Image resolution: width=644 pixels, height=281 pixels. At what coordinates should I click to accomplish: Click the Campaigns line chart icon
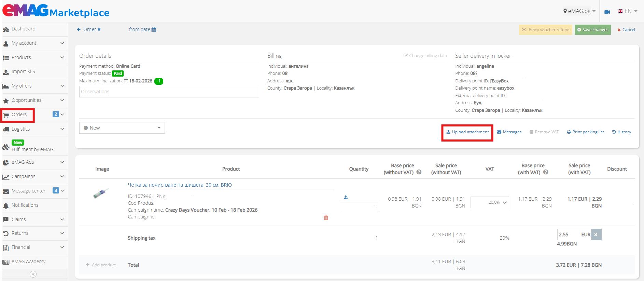coord(6,177)
